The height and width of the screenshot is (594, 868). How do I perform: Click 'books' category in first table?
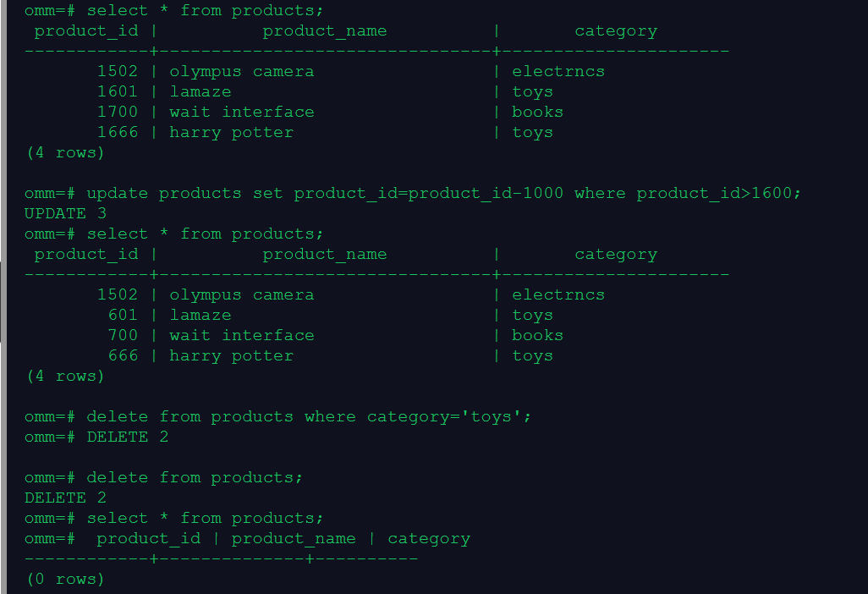537,113
